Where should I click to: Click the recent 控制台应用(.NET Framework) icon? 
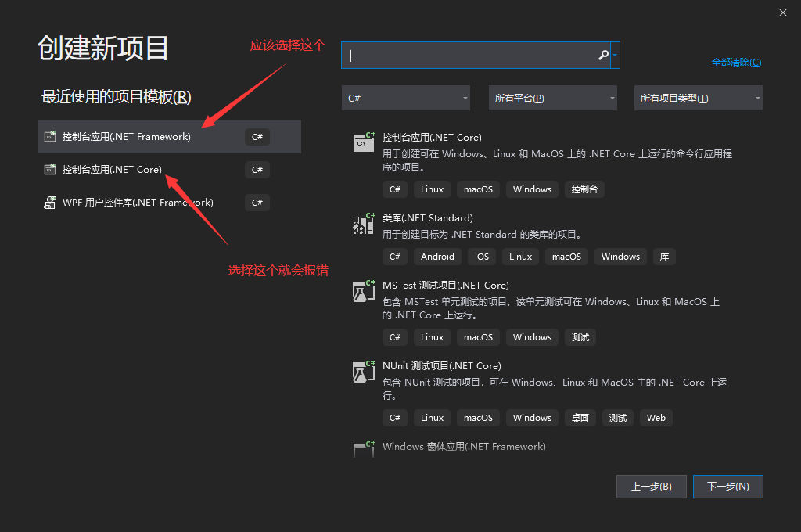point(50,136)
